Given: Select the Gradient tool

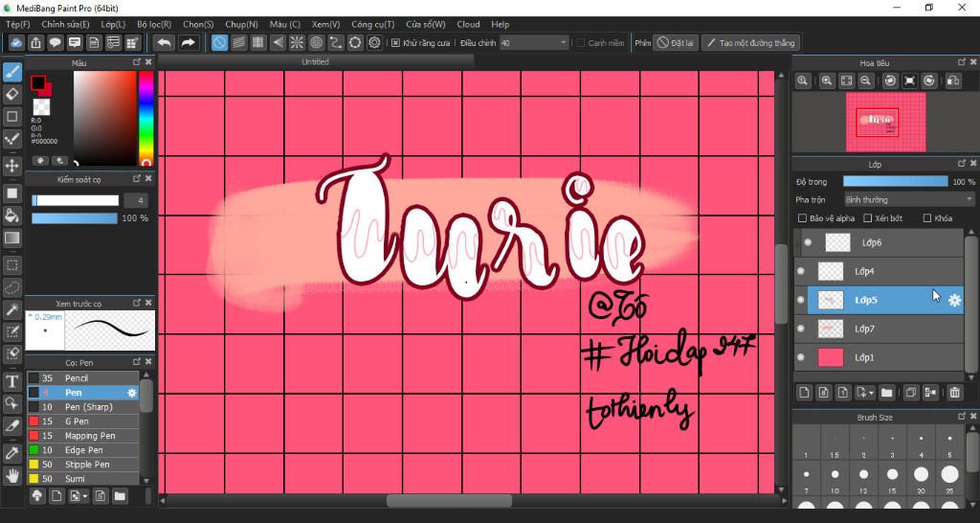Looking at the screenshot, I should [x=11, y=238].
